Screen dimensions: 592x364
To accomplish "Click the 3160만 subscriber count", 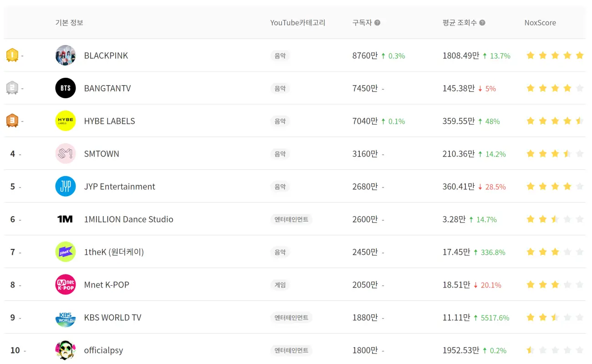I will 365,154.
